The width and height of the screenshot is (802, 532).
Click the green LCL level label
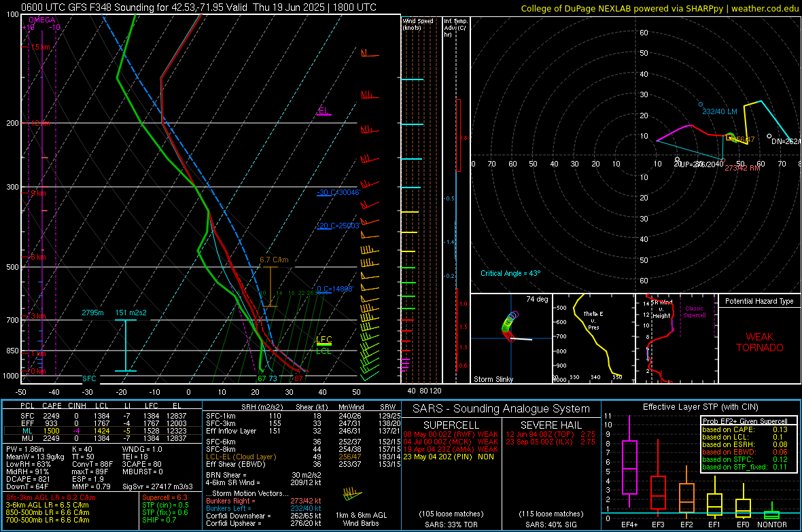(324, 351)
